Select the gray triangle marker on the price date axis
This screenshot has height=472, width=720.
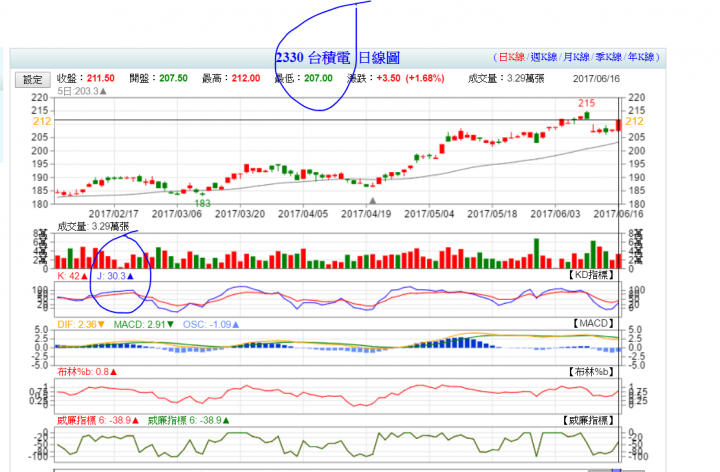[373, 201]
